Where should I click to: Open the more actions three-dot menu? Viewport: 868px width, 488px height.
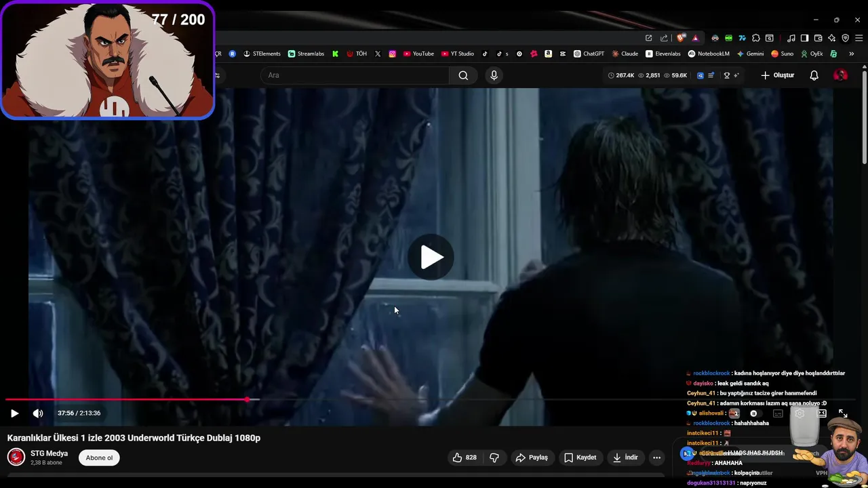[x=656, y=457]
